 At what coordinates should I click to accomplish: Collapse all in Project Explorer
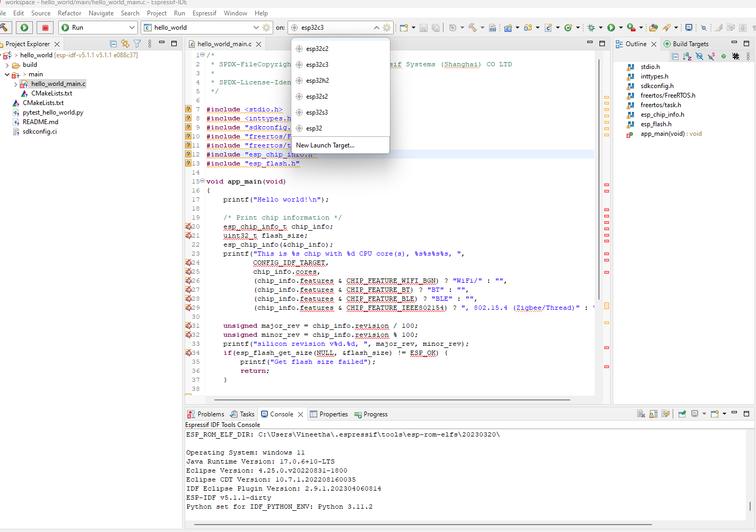pyautogui.click(x=113, y=43)
